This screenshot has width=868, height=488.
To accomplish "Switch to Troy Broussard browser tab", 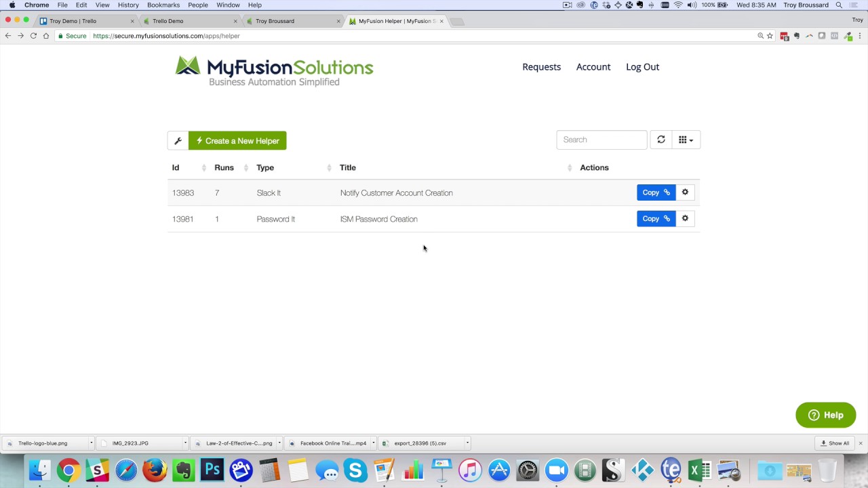I will (x=293, y=21).
